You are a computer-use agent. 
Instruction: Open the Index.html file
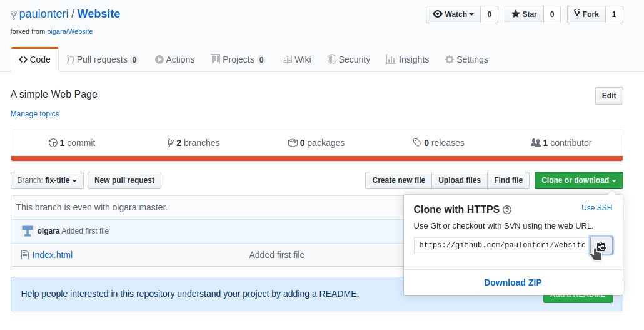pyautogui.click(x=53, y=255)
